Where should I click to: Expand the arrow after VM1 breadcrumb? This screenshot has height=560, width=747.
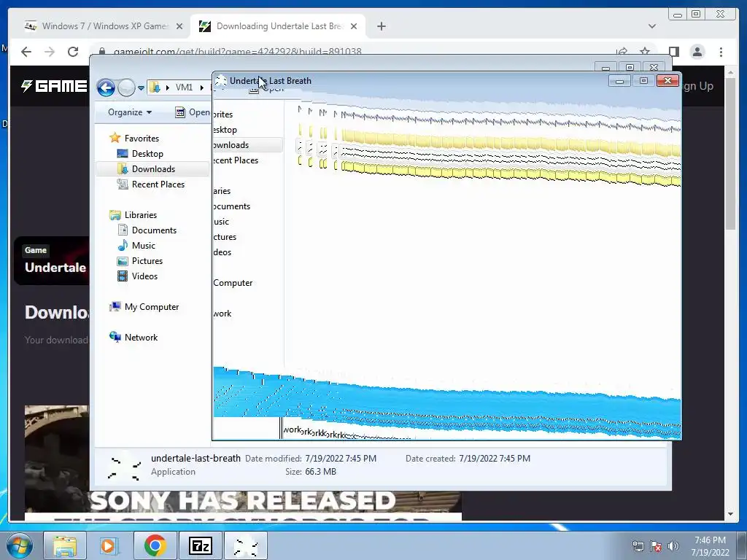tap(202, 87)
